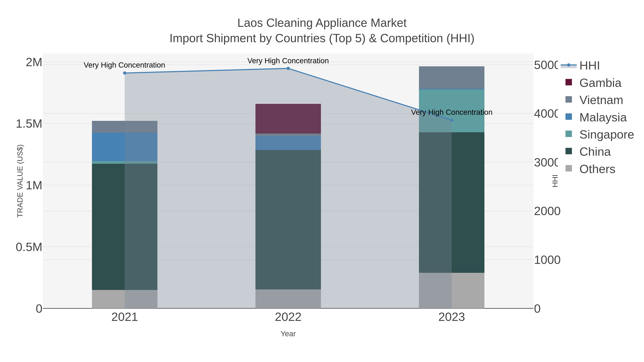This screenshot has height=362, width=644.
Task: Click Very High Concentration annotation near 2023
Action: pyautogui.click(x=452, y=112)
